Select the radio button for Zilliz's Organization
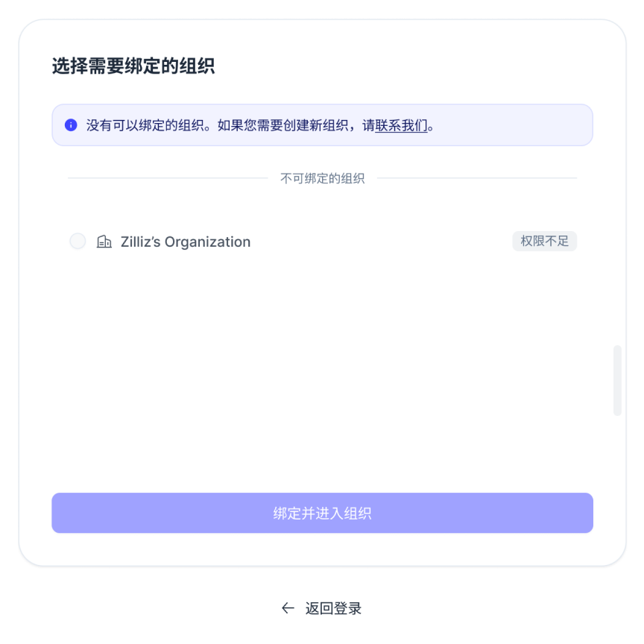 78,241
